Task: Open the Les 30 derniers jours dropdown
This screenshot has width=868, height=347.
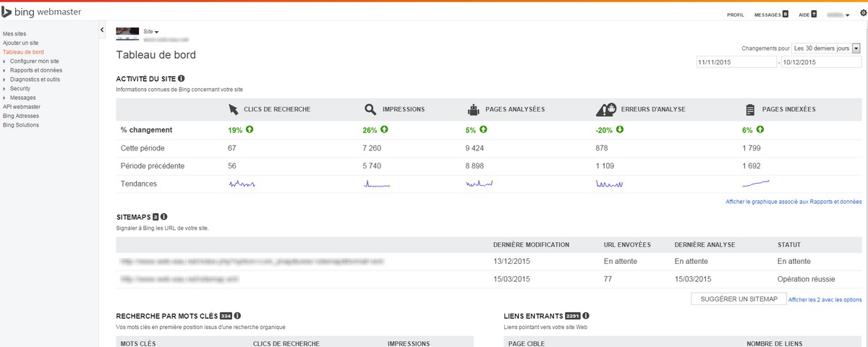Action: 826,48
